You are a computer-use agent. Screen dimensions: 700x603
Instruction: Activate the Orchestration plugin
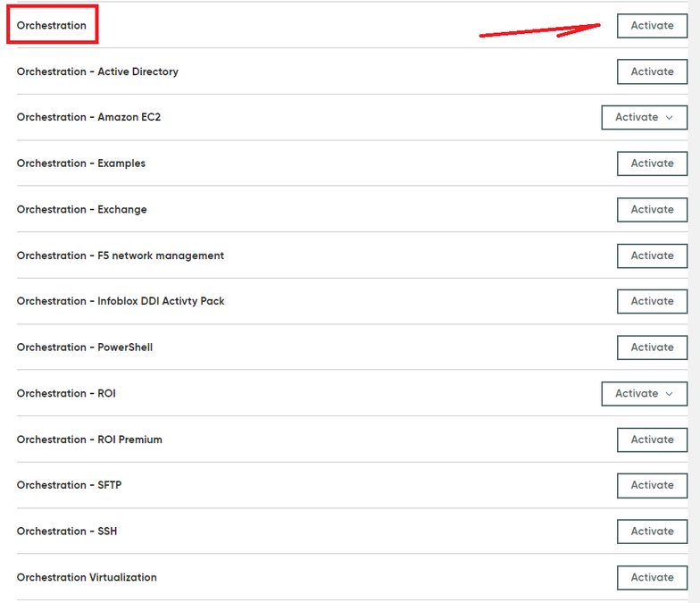pos(652,25)
